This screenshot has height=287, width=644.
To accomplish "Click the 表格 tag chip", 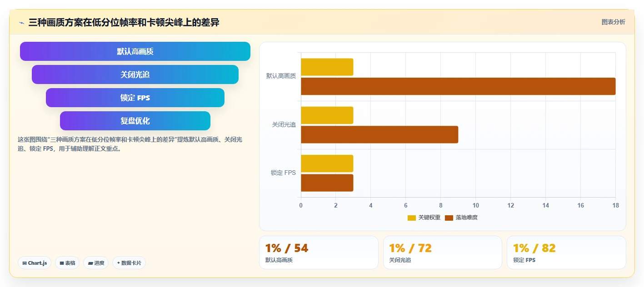I will [67, 263].
